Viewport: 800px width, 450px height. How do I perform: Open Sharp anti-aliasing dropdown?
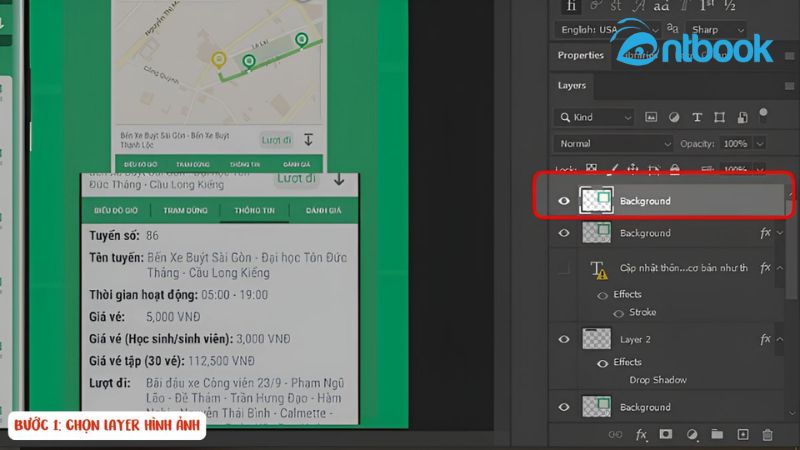coord(718,30)
